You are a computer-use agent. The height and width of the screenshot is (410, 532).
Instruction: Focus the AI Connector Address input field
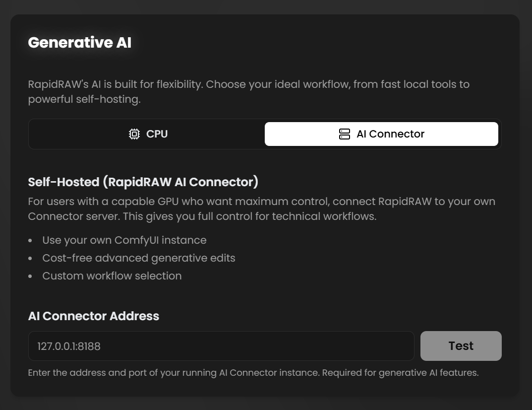pyautogui.click(x=221, y=346)
